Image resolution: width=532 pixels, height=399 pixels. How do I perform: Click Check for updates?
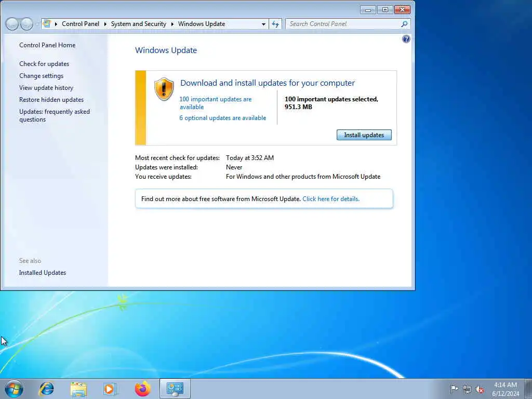pos(44,64)
